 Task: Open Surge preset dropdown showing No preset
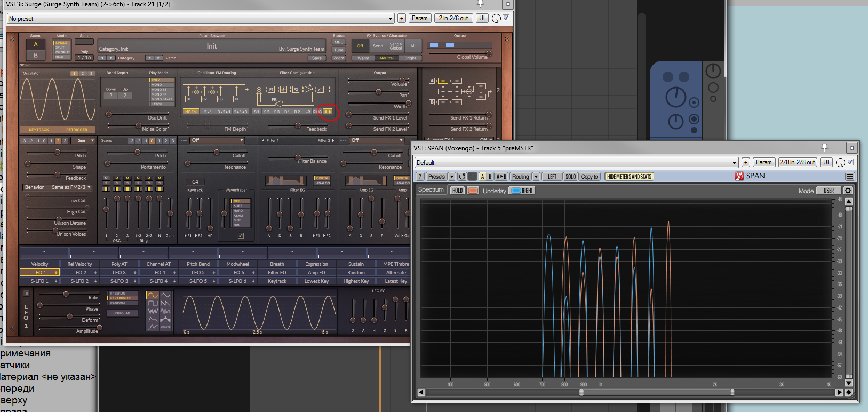201,18
